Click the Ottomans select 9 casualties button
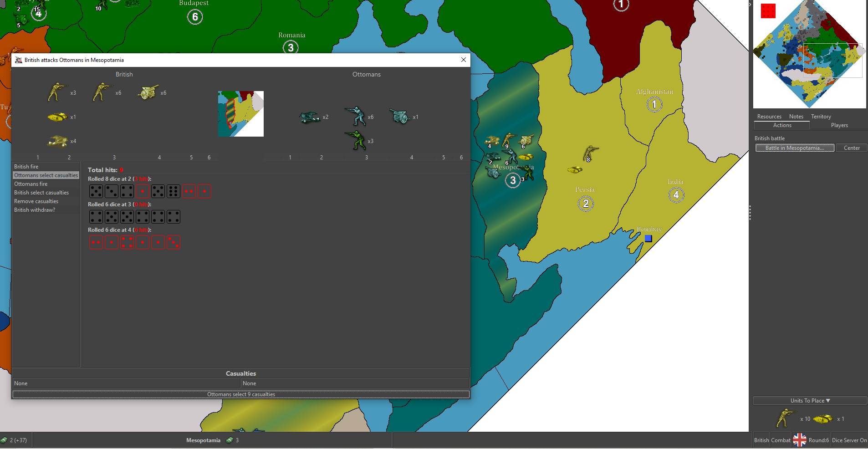Image resolution: width=868 pixels, height=449 pixels. click(241, 394)
